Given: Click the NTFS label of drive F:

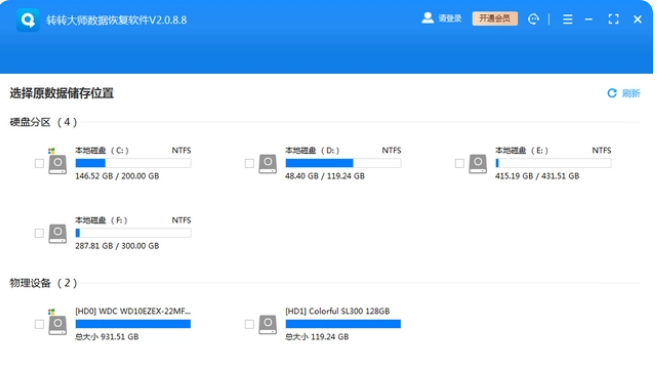Looking at the screenshot, I should click(181, 220).
